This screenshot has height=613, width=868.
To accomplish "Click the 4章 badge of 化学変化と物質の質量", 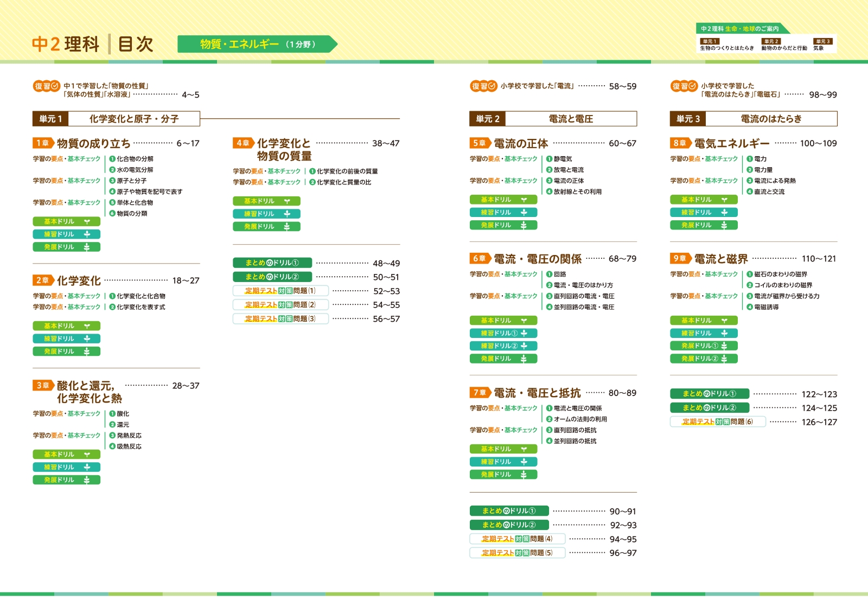I will coord(243,143).
